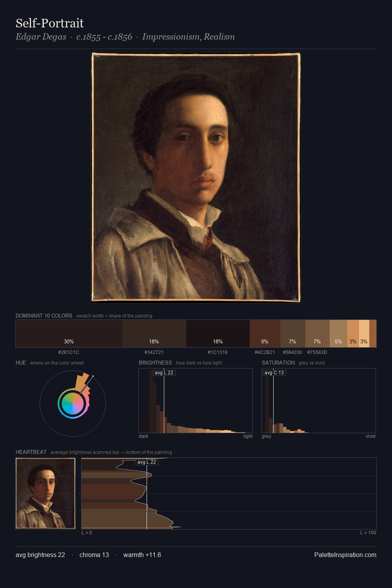Click the small heartbeat painting thumbnail
Screen dimensions: 392x588
(x=45, y=494)
